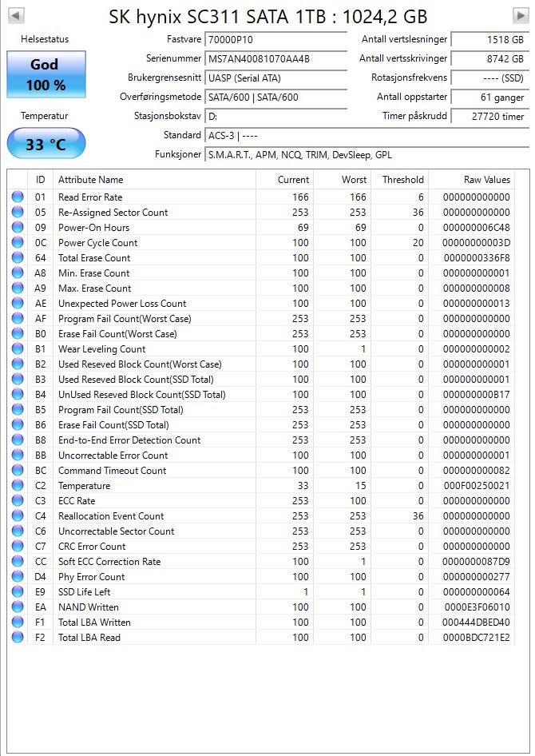Select the Total LBA Written attribute name
Screen dimensions: 535x756
click(94, 623)
